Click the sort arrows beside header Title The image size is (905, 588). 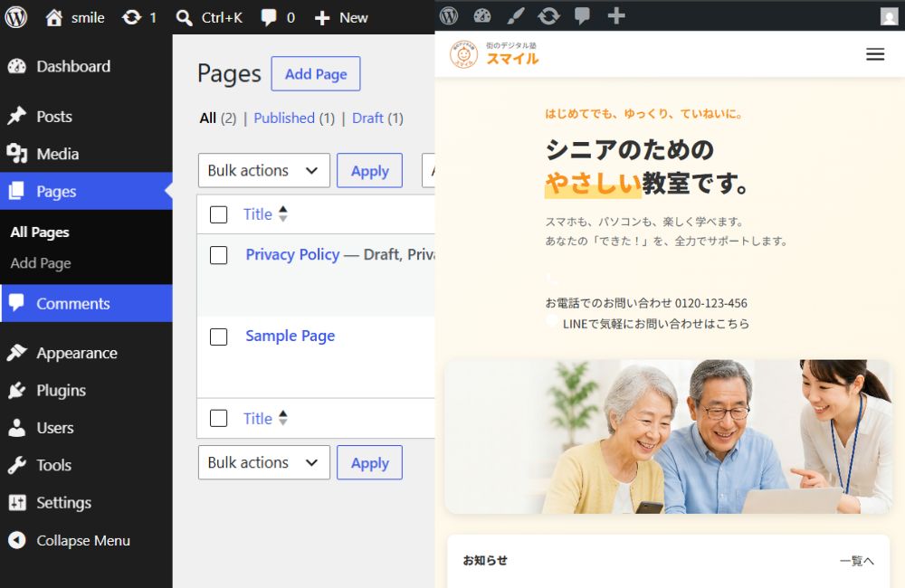pyautogui.click(x=282, y=214)
